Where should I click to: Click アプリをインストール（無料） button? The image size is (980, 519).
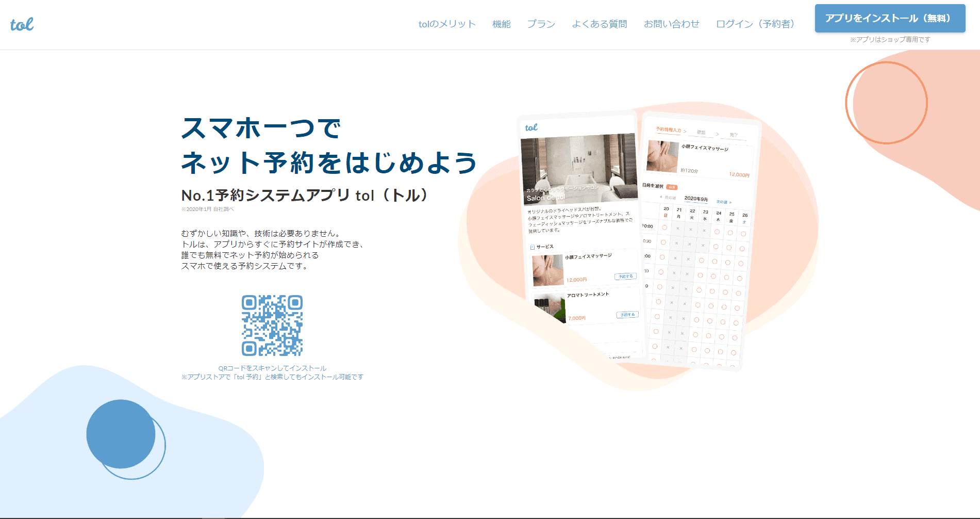click(890, 18)
